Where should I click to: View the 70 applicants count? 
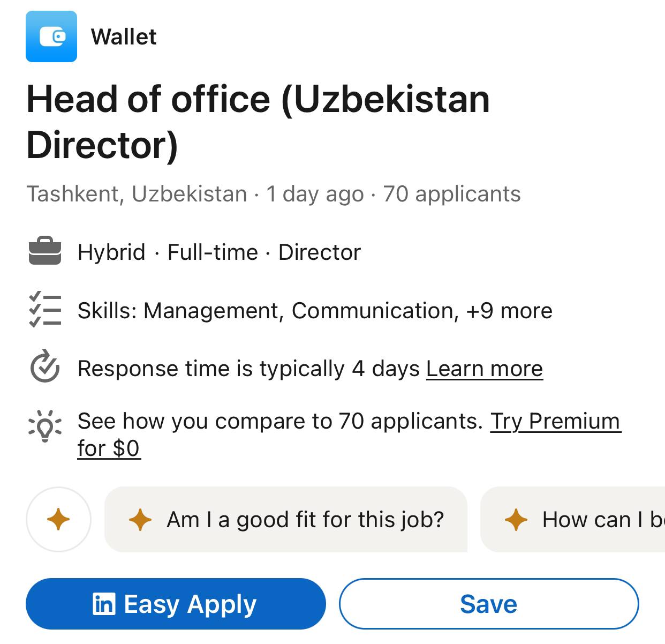point(450,194)
